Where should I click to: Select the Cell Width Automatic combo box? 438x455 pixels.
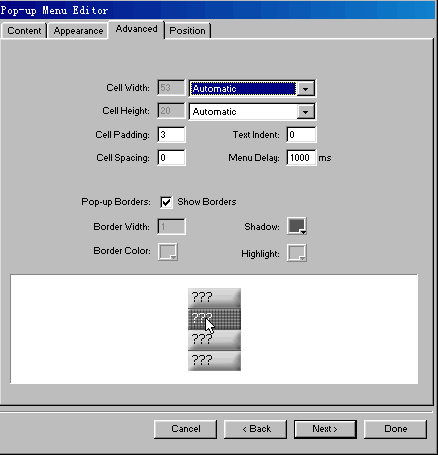point(252,88)
